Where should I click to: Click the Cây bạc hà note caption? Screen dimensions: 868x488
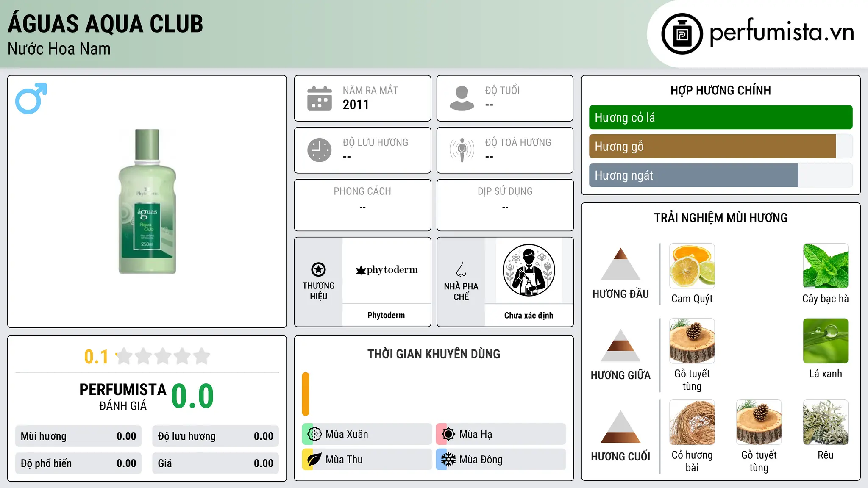(826, 299)
